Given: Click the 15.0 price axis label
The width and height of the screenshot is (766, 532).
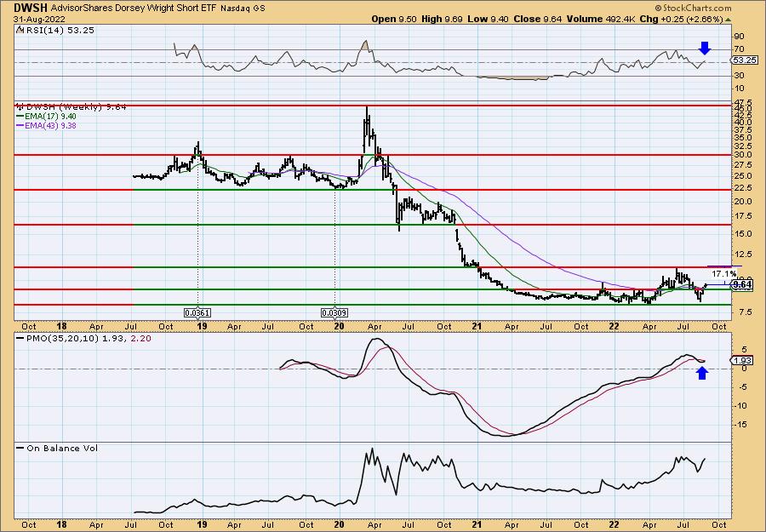Looking at the screenshot, I should click(x=742, y=233).
